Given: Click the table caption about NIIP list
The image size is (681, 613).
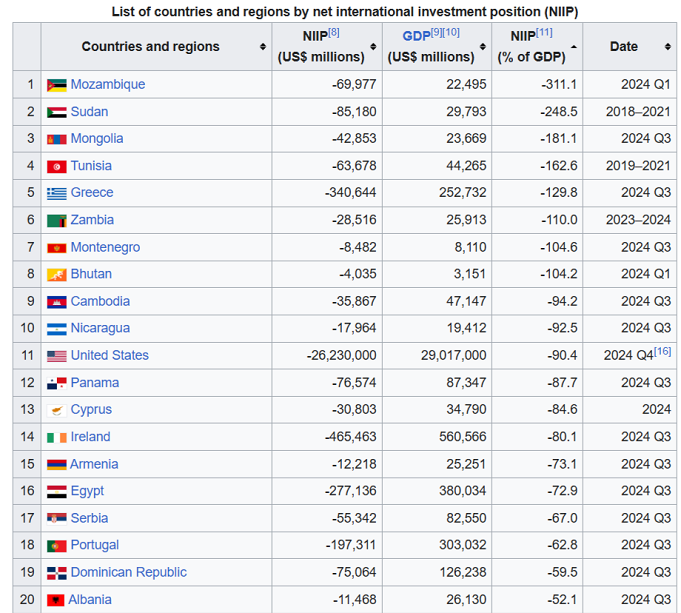Looking at the screenshot, I should 345,12.
